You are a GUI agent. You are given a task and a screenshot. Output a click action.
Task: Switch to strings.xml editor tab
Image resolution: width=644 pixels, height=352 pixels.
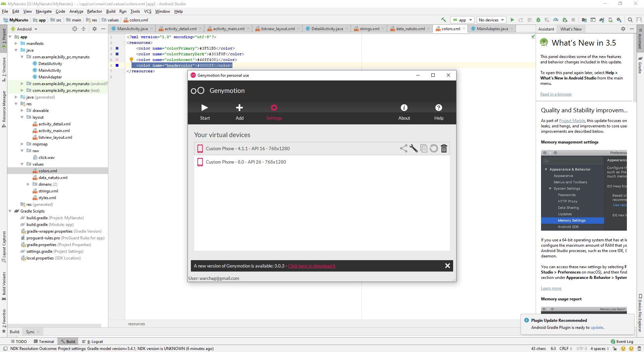coord(369,28)
